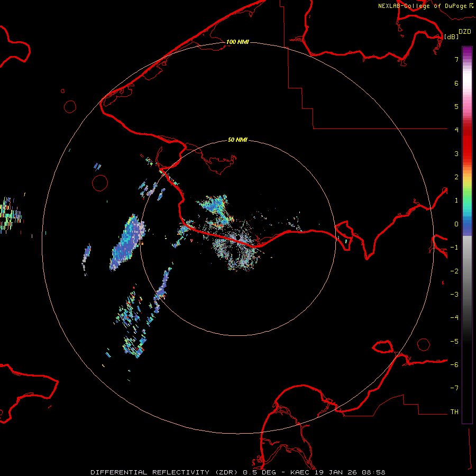Click the 5 value on the color scale

point(456,106)
